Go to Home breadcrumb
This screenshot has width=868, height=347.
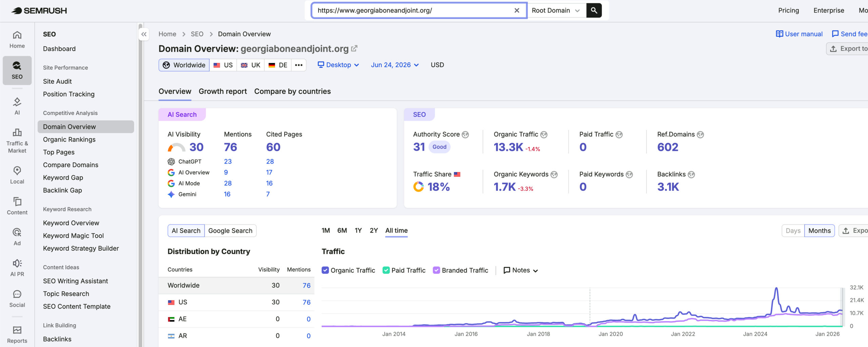pyautogui.click(x=167, y=34)
